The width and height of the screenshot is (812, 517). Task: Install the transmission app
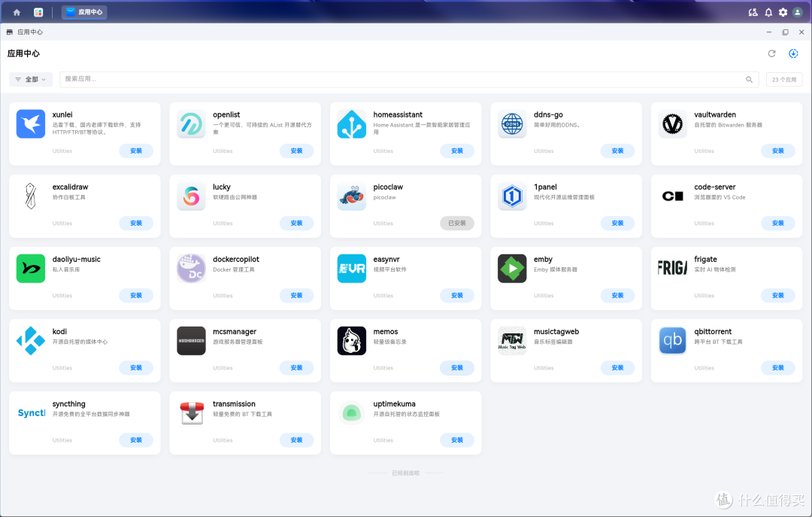coord(297,440)
